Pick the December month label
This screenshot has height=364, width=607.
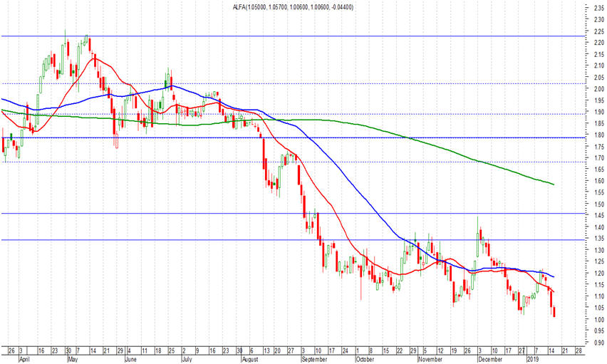click(x=490, y=359)
